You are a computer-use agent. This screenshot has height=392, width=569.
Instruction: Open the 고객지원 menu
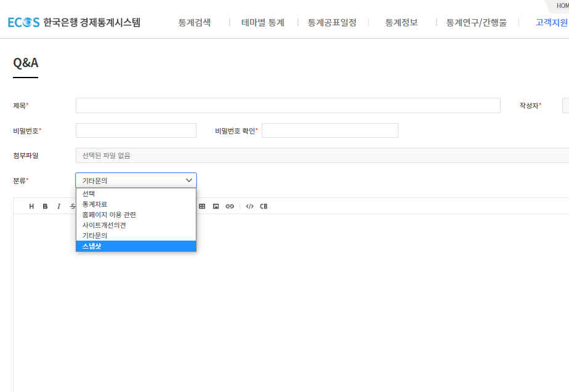pos(552,23)
